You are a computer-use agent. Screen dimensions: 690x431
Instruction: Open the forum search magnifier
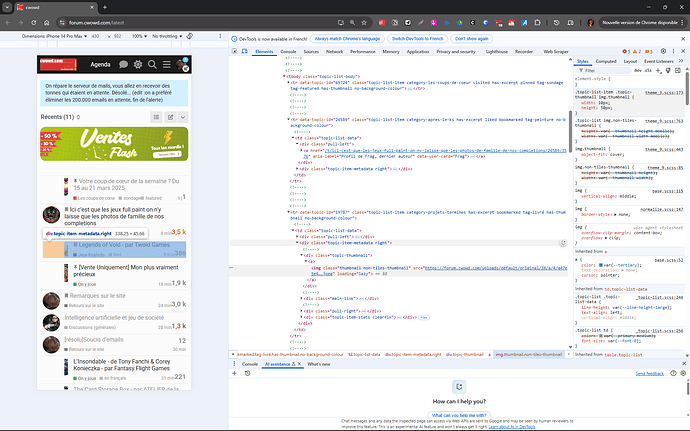pos(152,64)
